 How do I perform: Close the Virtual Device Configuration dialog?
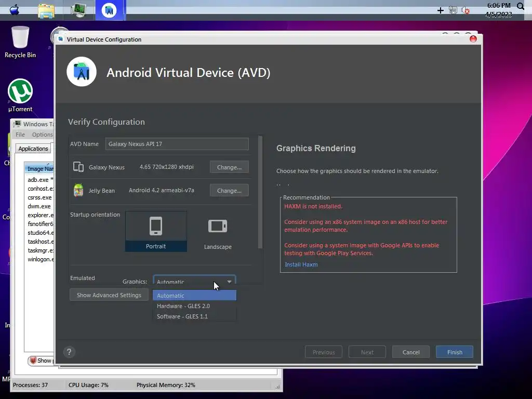coord(473,39)
